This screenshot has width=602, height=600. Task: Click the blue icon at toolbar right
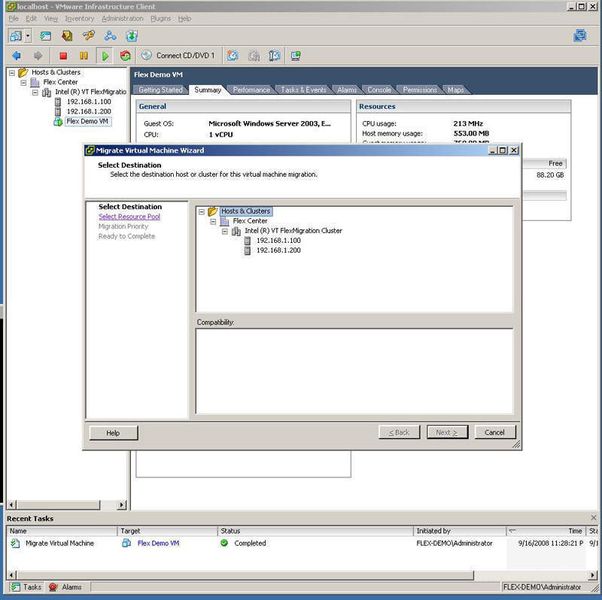point(580,36)
